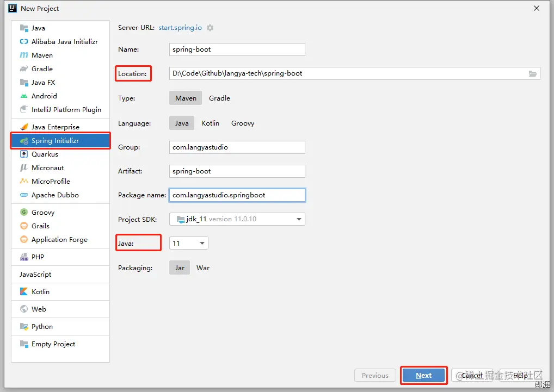Screen dimensions: 554x392
Task: Close the New Project dialog
Action: (537, 8)
